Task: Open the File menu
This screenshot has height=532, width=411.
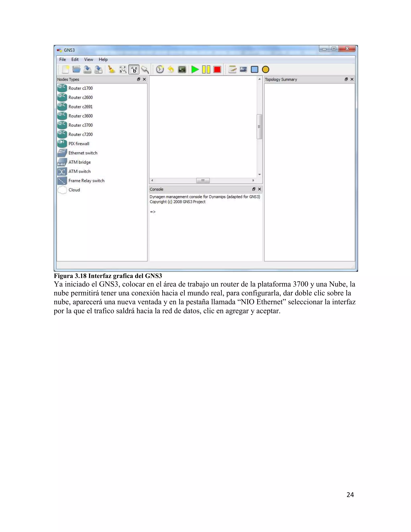Action: coord(63,59)
